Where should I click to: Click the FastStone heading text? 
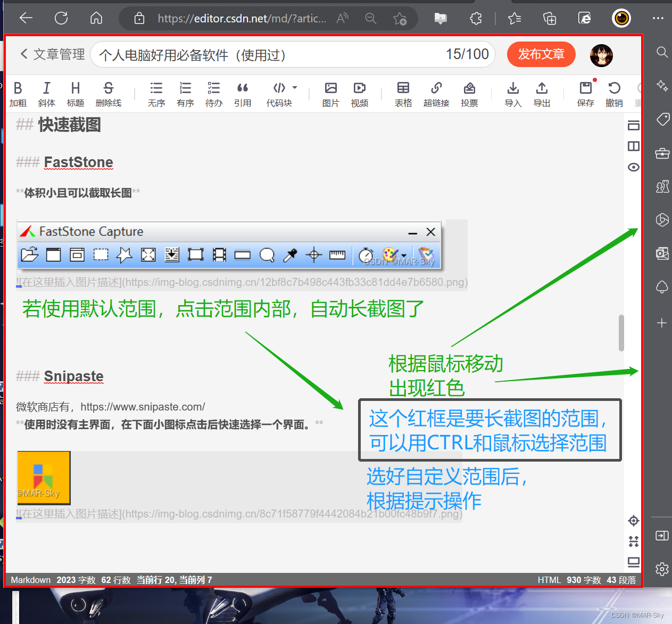[x=78, y=162]
